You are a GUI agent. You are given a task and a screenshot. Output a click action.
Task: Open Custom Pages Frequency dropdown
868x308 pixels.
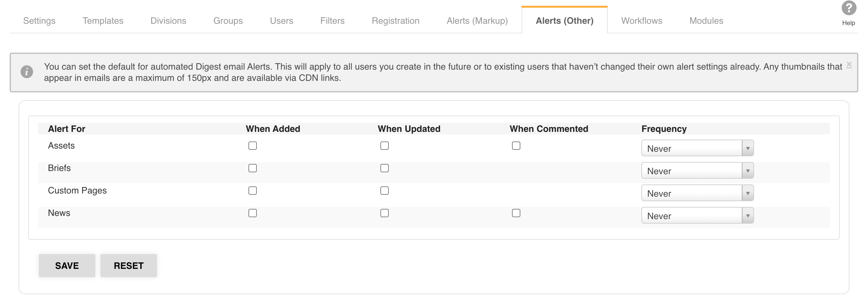[697, 193]
